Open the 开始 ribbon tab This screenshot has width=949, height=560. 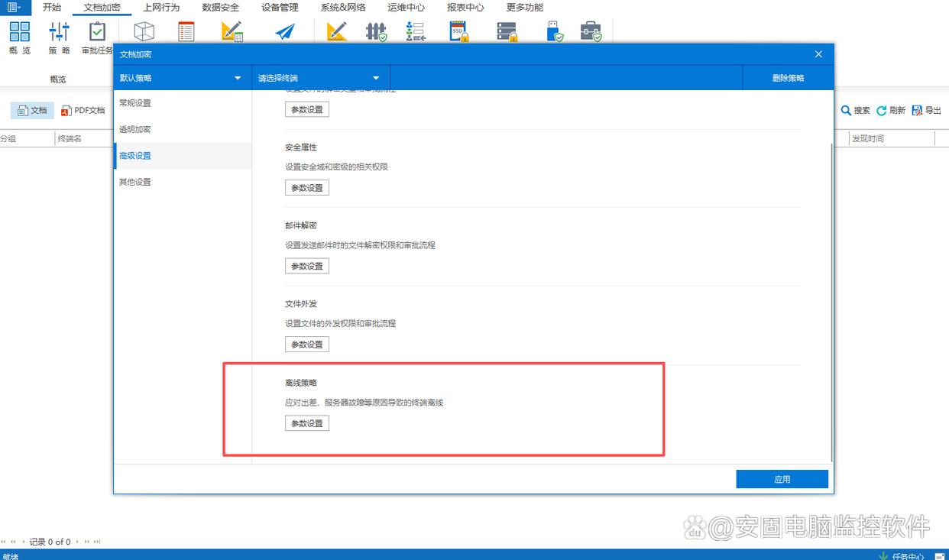(52, 8)
